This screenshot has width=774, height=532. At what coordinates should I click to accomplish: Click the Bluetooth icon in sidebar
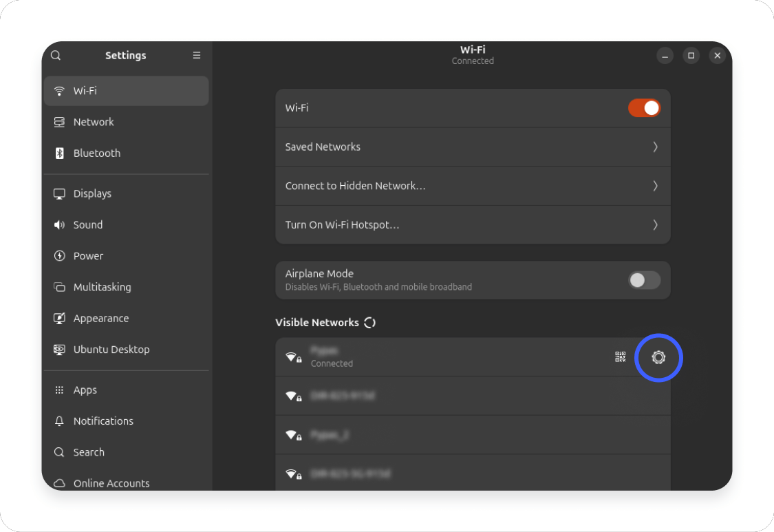59,153
